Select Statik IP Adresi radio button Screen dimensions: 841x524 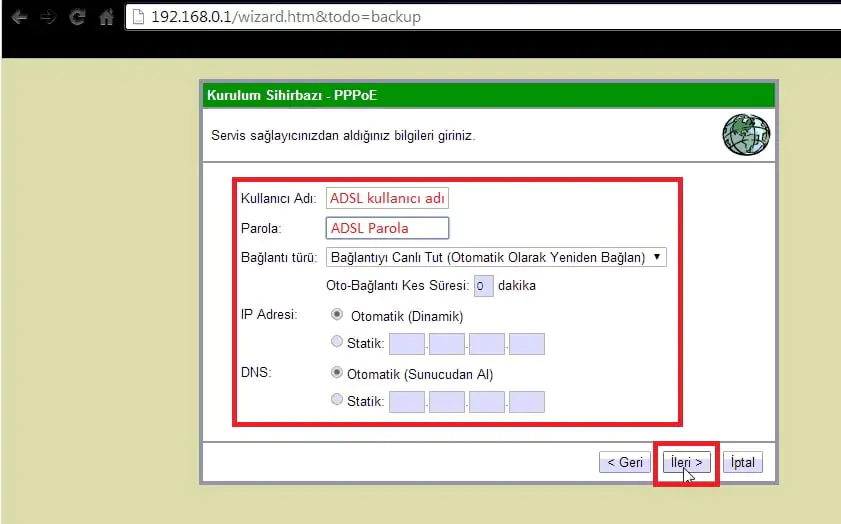coord(337,342)
